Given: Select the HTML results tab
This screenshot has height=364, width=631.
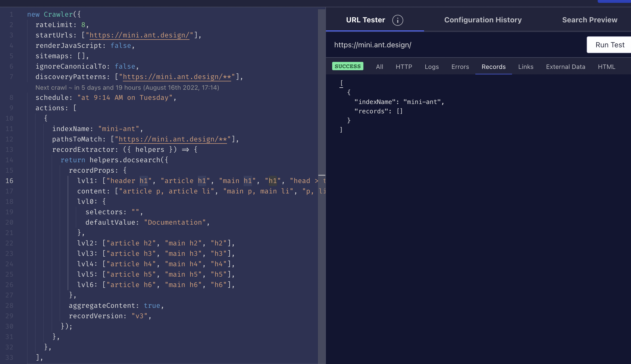Looking at the screenshot, I should point(606,67).
